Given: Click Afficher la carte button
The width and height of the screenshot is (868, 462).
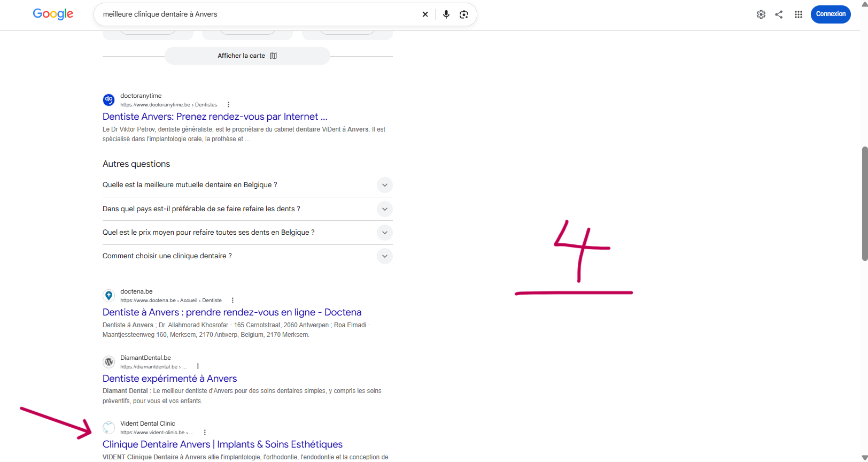Looking at the screenshot, I should (x=247, y=56).
